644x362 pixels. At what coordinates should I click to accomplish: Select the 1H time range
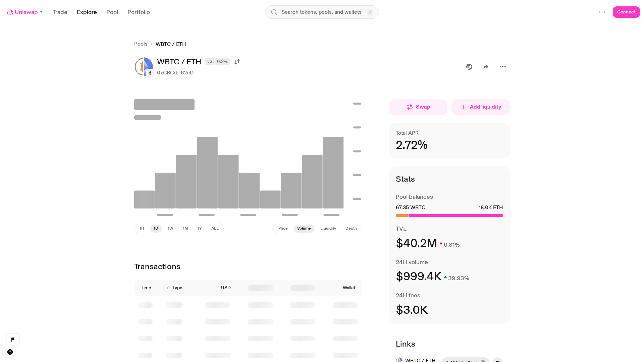142,229
